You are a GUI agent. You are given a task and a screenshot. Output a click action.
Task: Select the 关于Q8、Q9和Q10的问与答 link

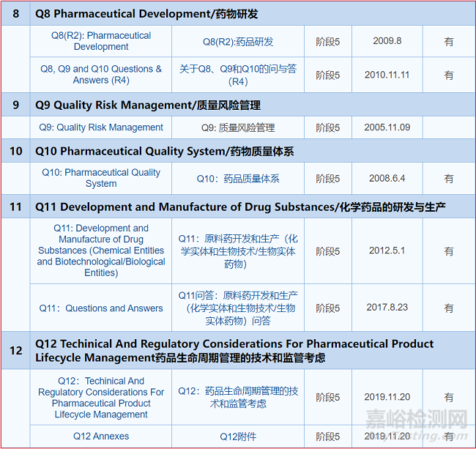(x=238, y=75)
